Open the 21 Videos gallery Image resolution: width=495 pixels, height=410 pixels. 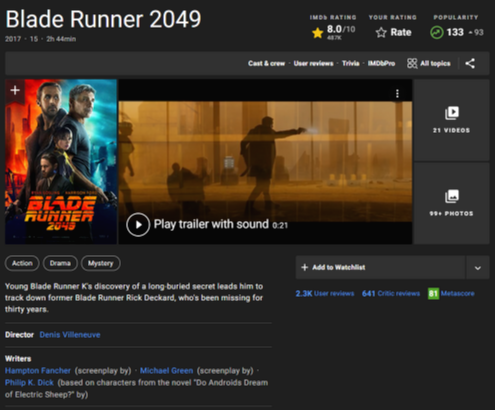click(x=452, y=120)
